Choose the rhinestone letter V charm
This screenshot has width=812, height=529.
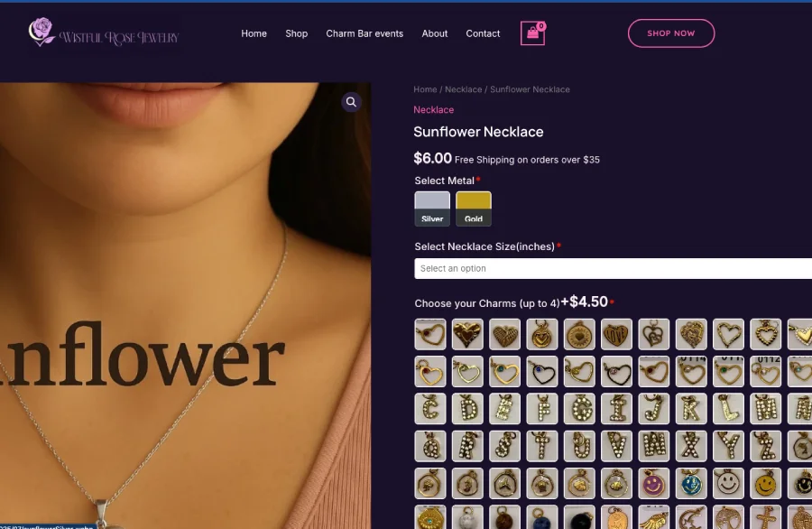tap(616, 446)
